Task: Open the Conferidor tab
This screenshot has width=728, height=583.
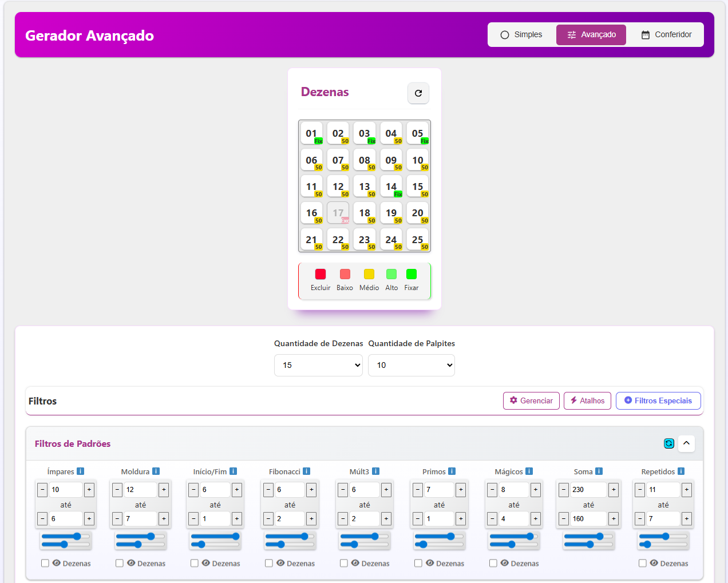Action: point(666,35)
